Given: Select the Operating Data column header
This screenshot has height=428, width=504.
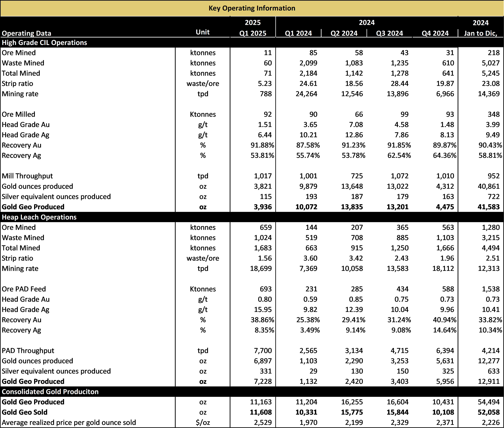Looking at the screenshot, I should coord(26,33).
